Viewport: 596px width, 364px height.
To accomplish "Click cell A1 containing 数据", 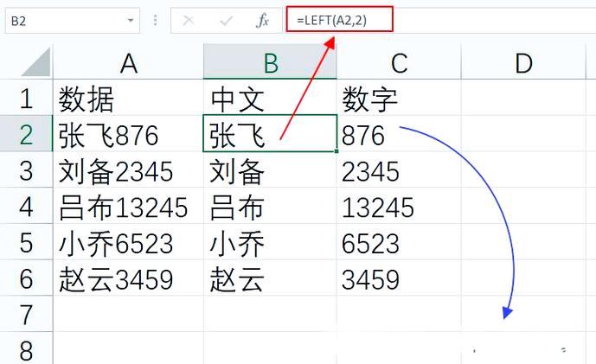I will coord(129,98).
